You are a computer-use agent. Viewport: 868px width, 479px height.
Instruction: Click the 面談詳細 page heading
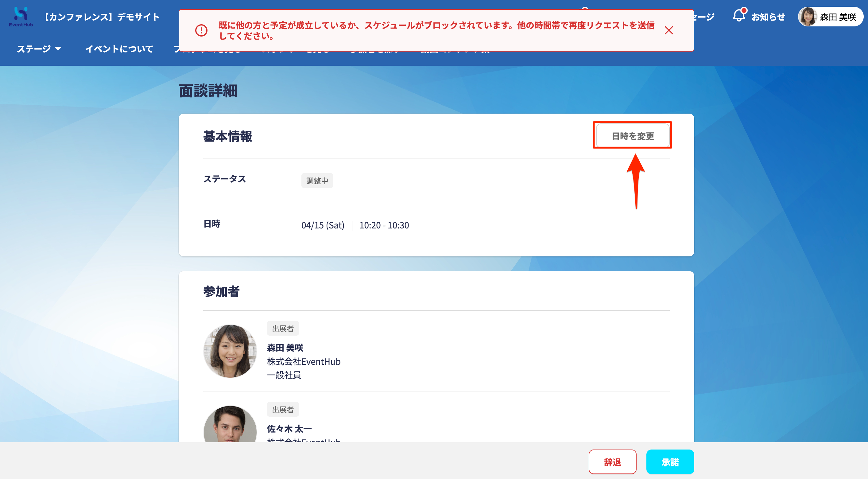[208, 91]
